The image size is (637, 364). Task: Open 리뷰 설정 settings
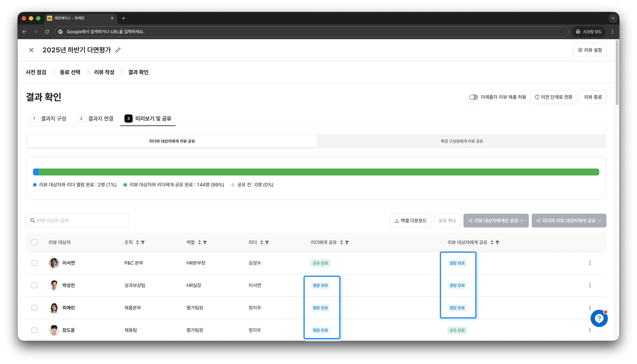(x=590, y=50)
